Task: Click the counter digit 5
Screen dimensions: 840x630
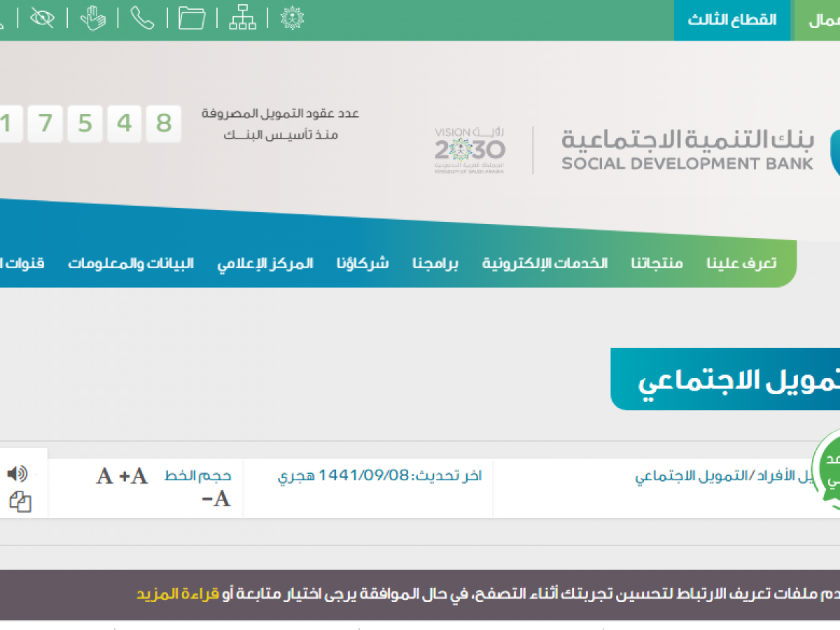Action: click(x=85, y=124)
